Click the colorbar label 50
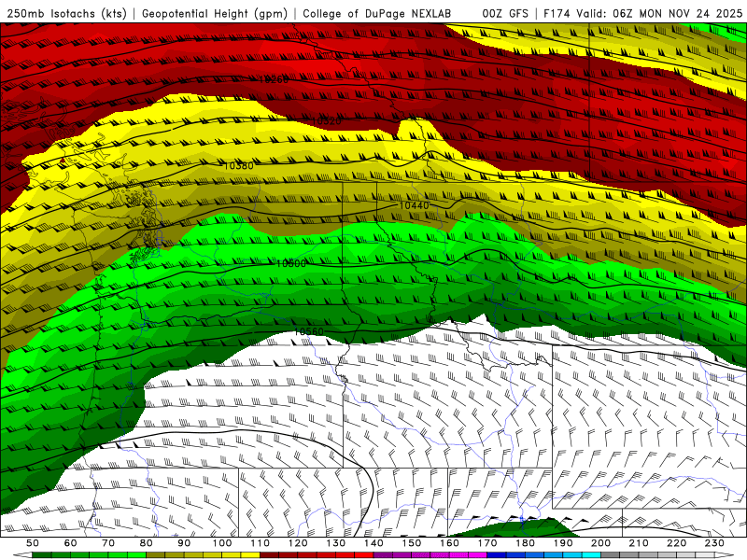Image resolution: width=747 pixels, height=560 pixels. (x=33, y=543)
